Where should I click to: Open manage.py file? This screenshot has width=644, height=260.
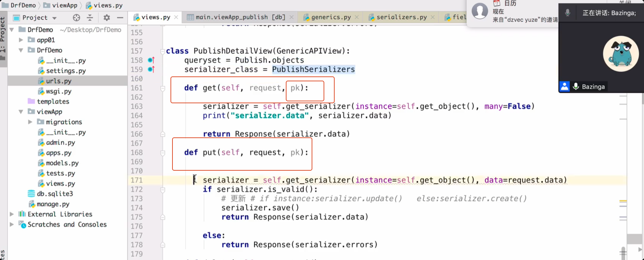[x=53, y=204]
